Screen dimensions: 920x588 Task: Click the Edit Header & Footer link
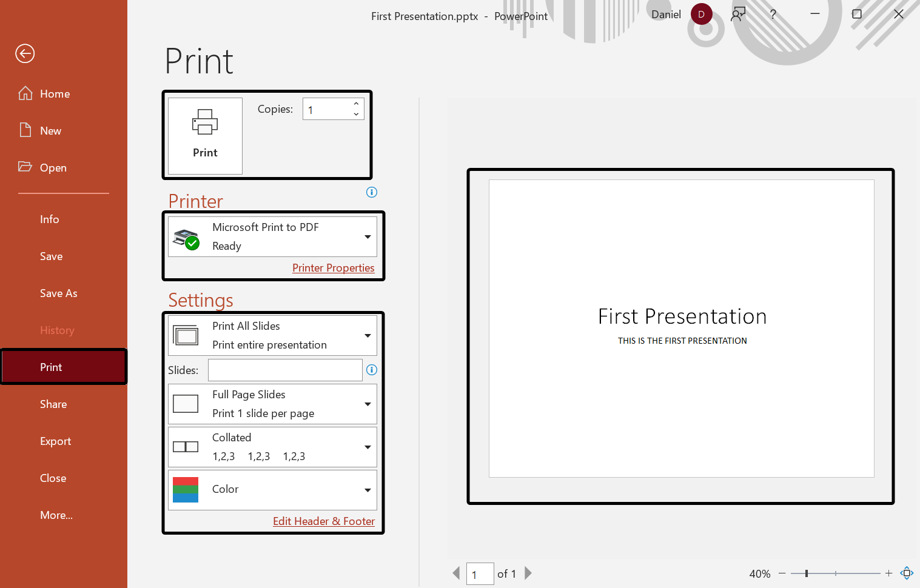324,521
